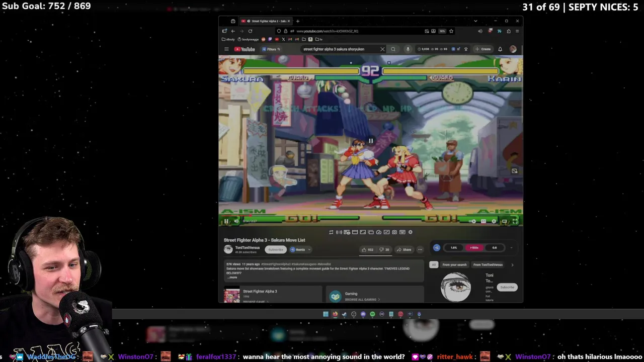Open the list all tabs dropdown
Screen dimensions: 644x362
pyautogui.click(x=476, y=21)
